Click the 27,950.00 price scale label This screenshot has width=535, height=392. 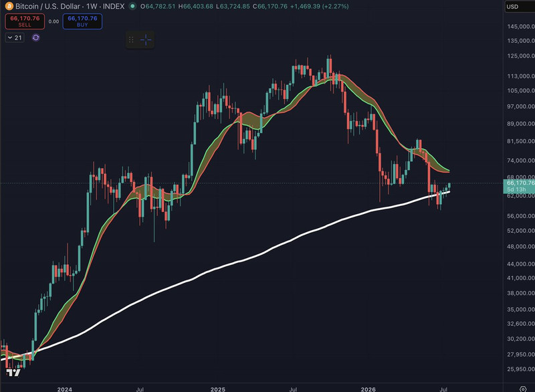(x=521, y=355)
